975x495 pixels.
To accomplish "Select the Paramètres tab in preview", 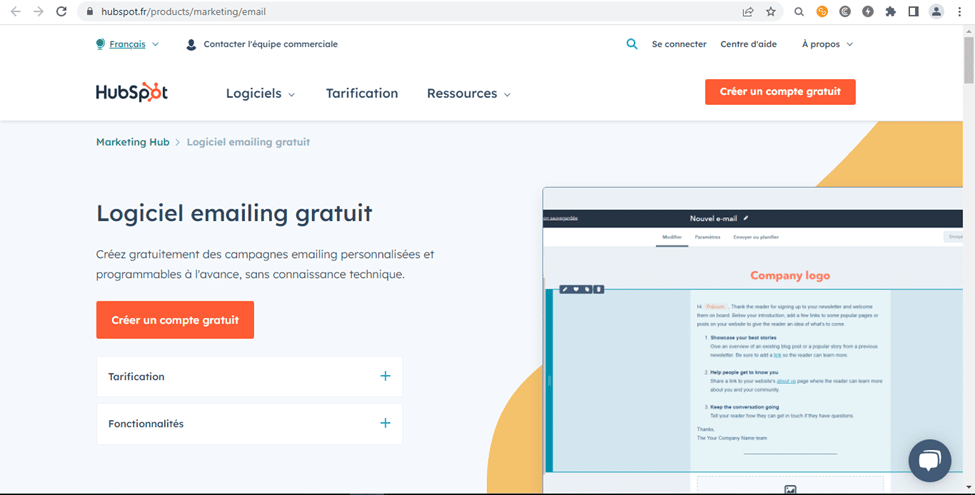I will click(x=708, y=237).
